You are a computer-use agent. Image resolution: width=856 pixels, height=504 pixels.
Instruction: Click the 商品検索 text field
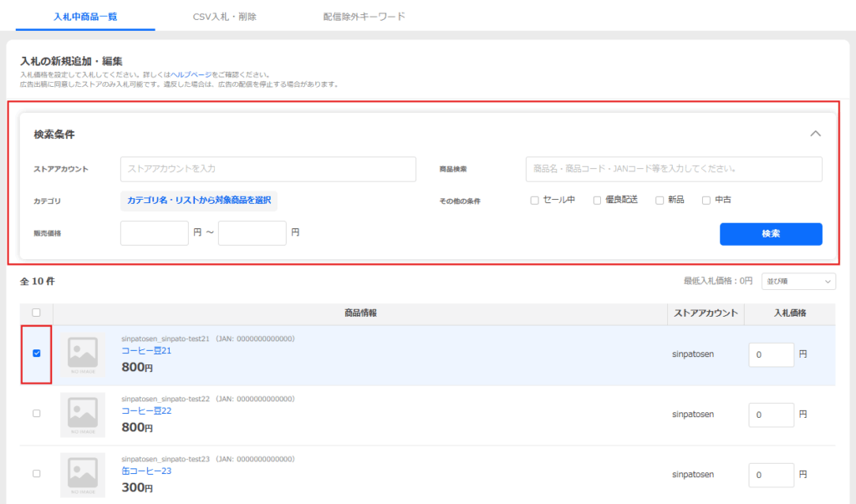[674, 169]
